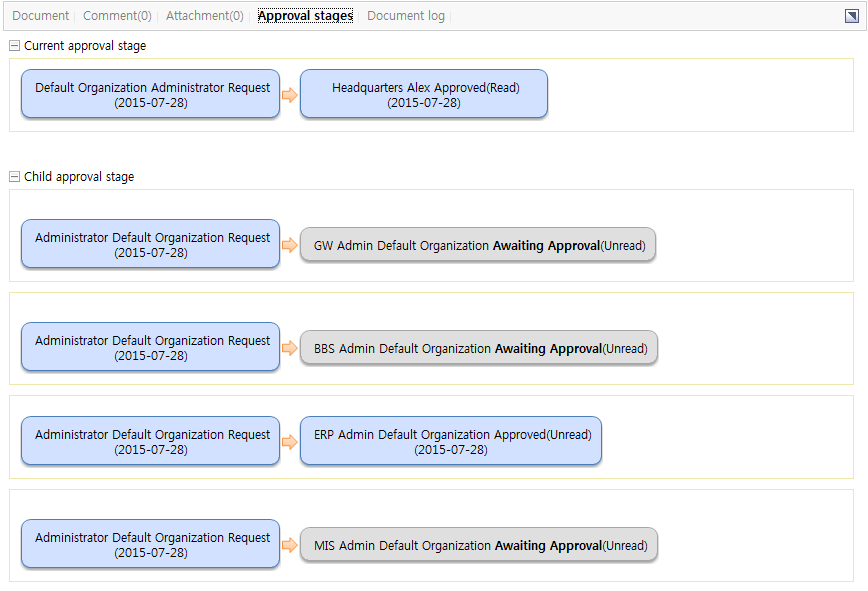868x591 pixels.
Task: Click the arrow icon before MIS Admin box
Action: (290, 545)
